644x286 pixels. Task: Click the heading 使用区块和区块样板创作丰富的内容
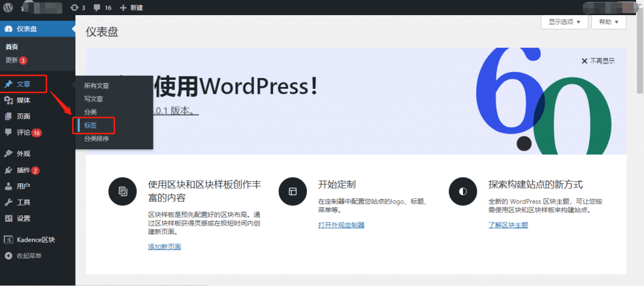click(204, 191)
